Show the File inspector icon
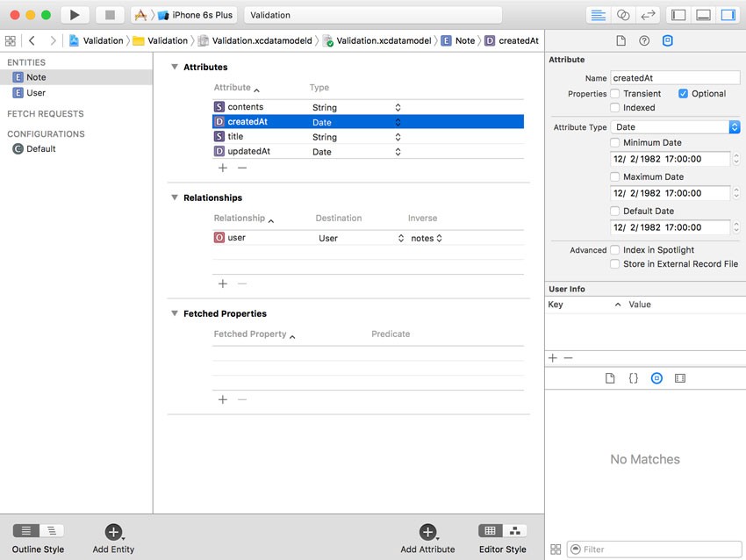This screenshot has height=560, width=746. point(620,41)
